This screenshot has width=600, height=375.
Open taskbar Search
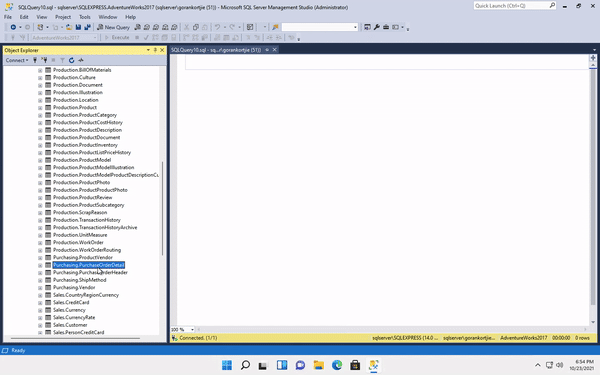(x=245, y=365)
